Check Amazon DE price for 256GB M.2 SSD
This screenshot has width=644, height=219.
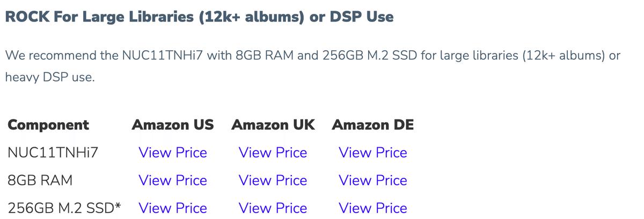pos(373,208)
